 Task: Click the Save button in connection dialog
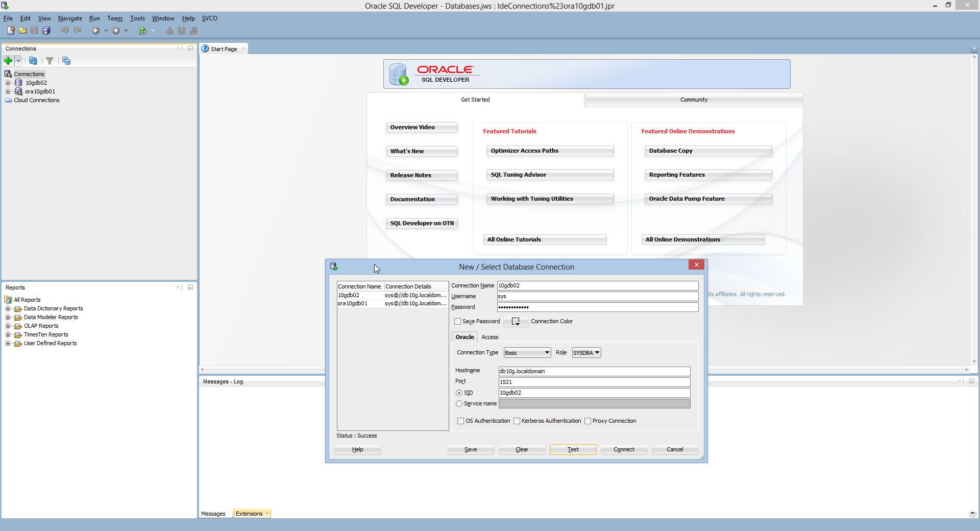(x=471, y=450)
